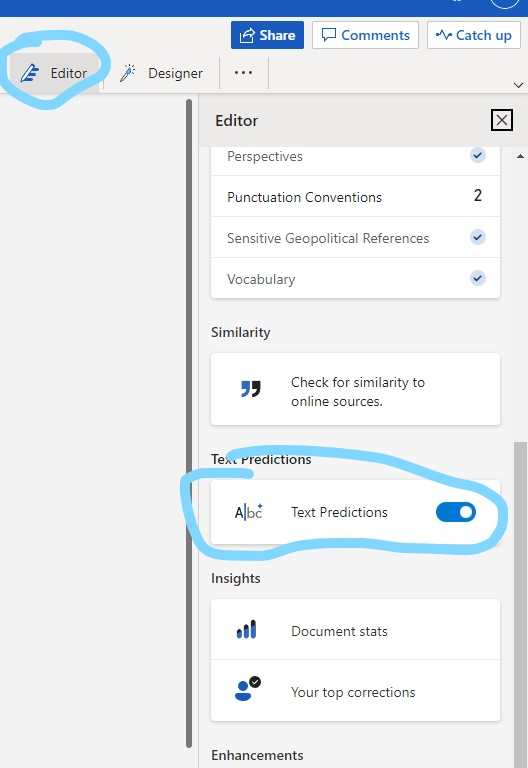528x768 pixels.
Task: Open the Editor pen icon in ribbon
Action: (30, 73)
